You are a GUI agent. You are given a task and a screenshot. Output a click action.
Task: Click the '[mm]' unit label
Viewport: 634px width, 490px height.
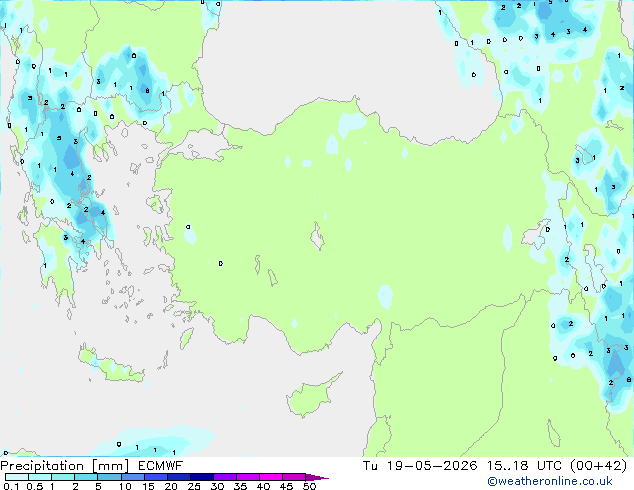[x=110, y=466]
